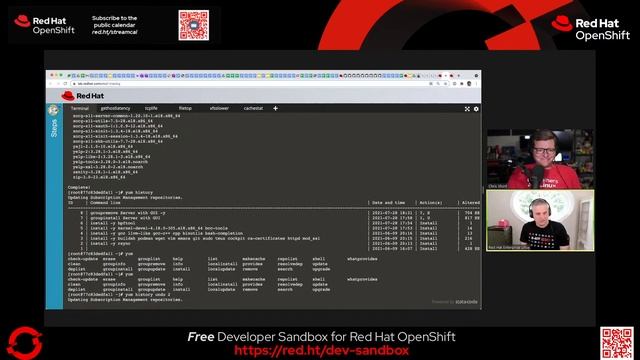Select the upper presenter webcam feed
The image size is (640, 360).
coord(540,159)
